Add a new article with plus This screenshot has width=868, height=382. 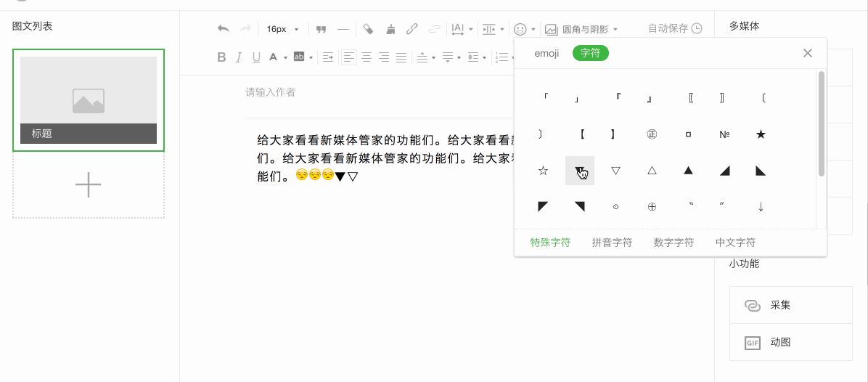point(89,185)
